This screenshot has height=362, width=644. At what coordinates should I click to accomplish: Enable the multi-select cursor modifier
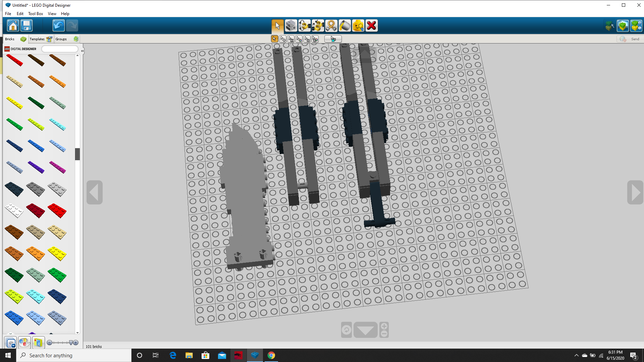point(283,39)
